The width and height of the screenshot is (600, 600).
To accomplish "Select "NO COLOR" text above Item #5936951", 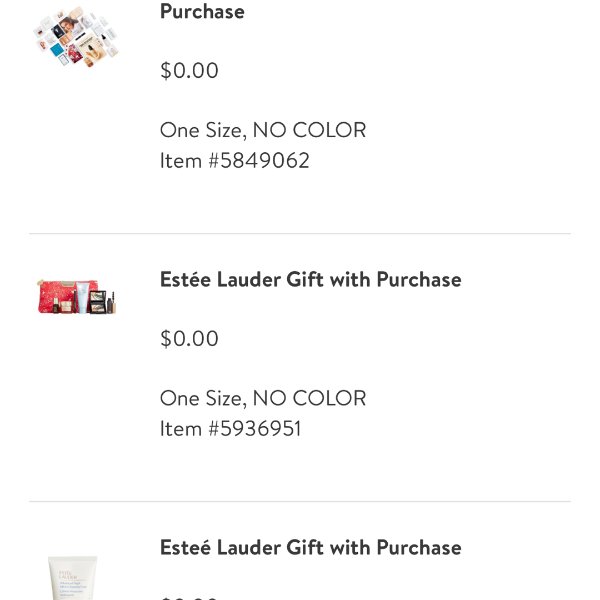I will 309,398.
